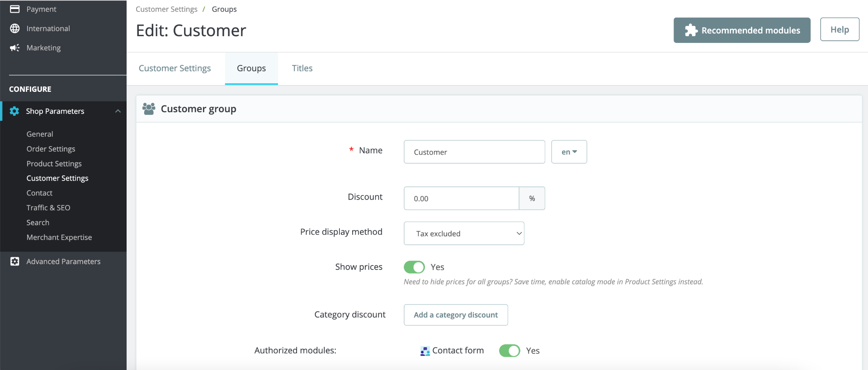Open Merchant Expertise

[x=59, y=237]
